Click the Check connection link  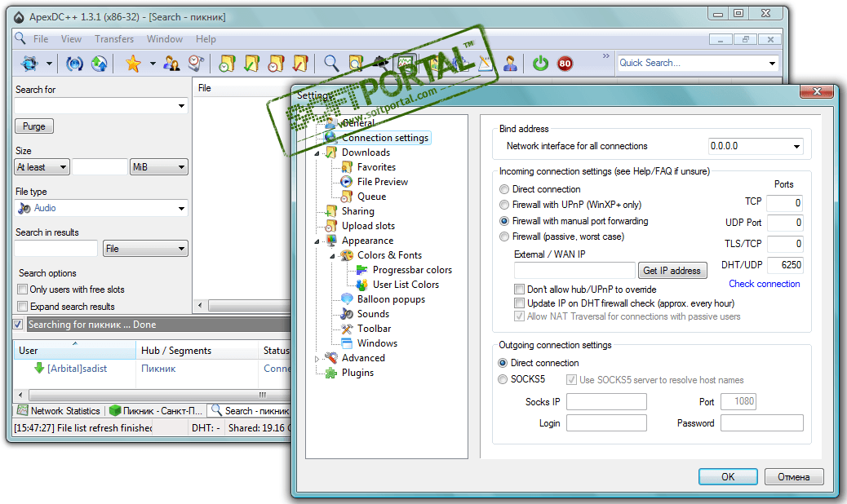coord(765,284)
